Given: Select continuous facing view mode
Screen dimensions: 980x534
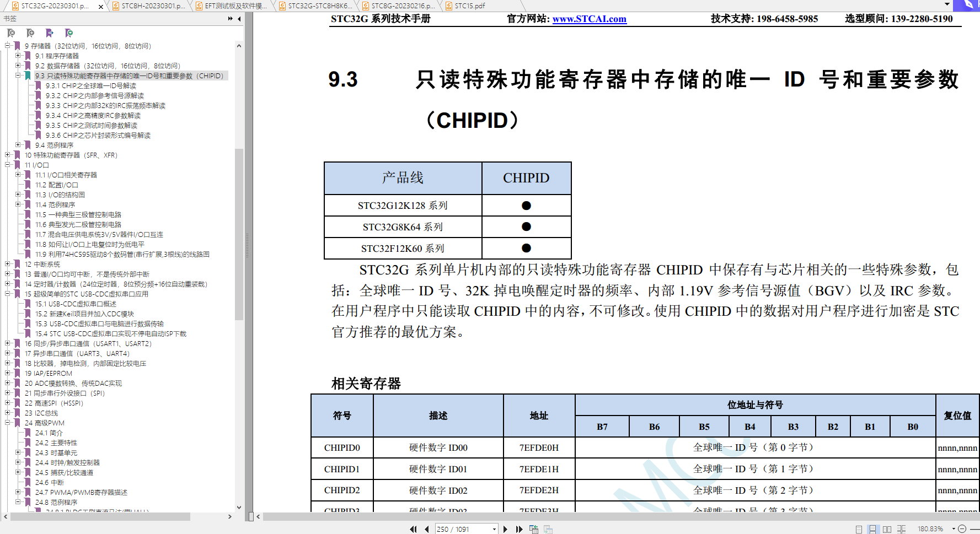Looking at the screenshot, I should coord(902,529).
